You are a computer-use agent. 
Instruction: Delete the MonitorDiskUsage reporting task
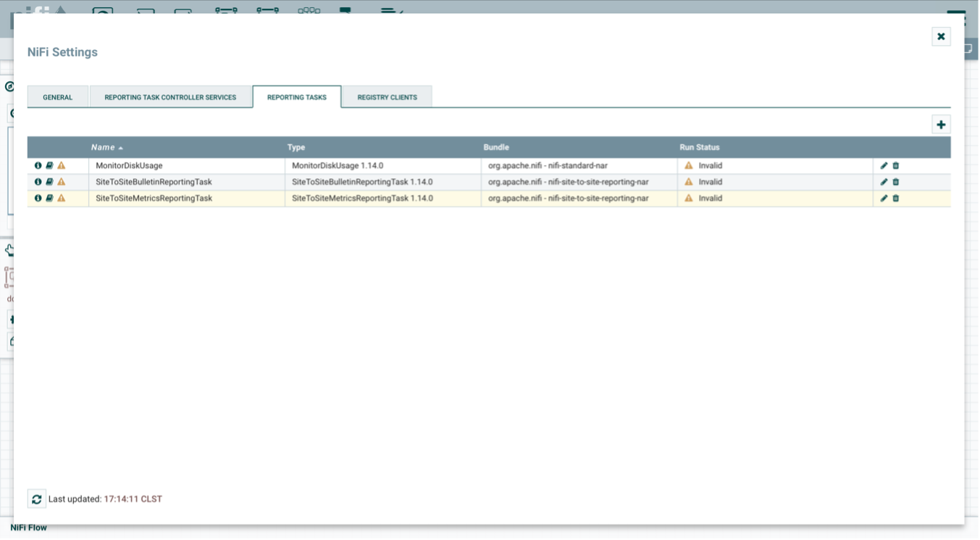point(896,165)
